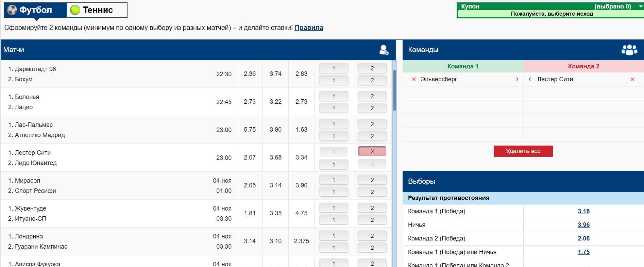Click the matches list scrollbar thumb
Image resolution: width=644 pixels, height=267 pixels.
394,90
